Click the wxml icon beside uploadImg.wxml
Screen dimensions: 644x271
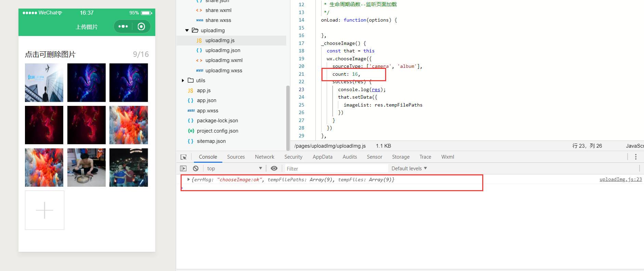tap(199, 60)
